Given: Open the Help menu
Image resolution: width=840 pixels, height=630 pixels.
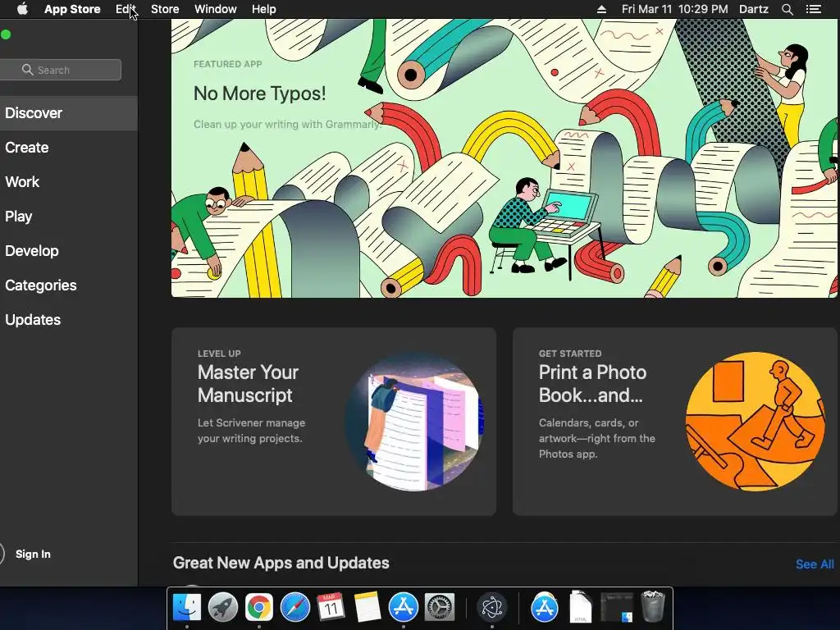Looking at the screenshot, I should (x=264, y=9).
